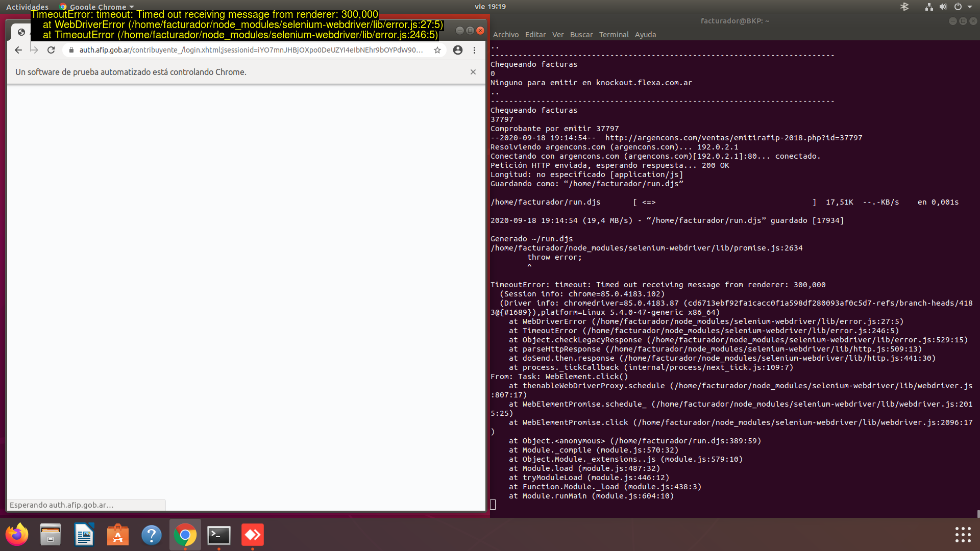
Task: Open the Chrome profile avatar
Action: 458,50
